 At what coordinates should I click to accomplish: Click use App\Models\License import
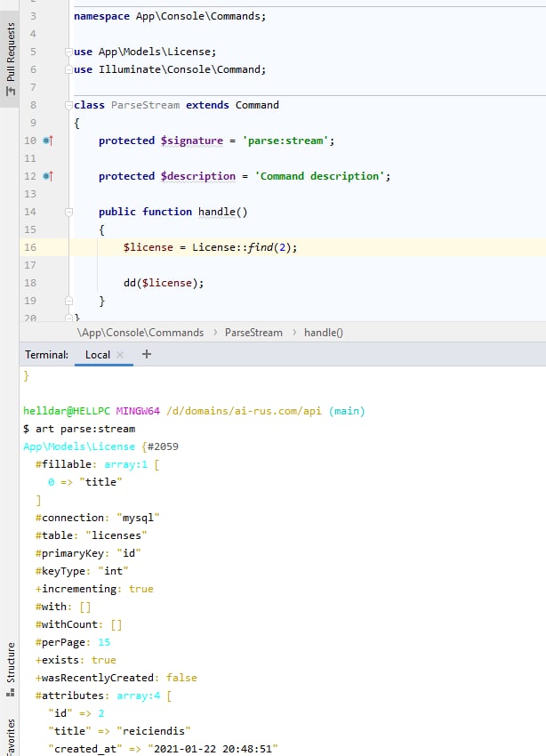coord(145,52)
